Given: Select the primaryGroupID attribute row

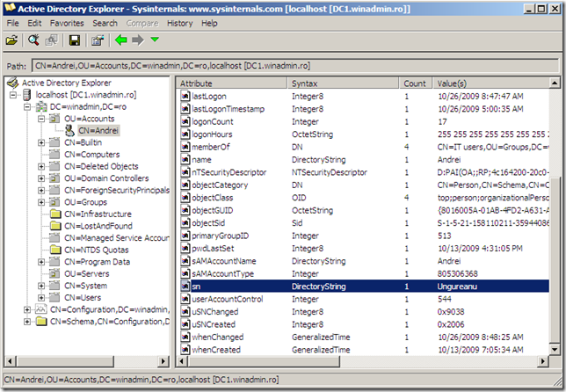Looking at the screenshot, I should tap(365, 236).
